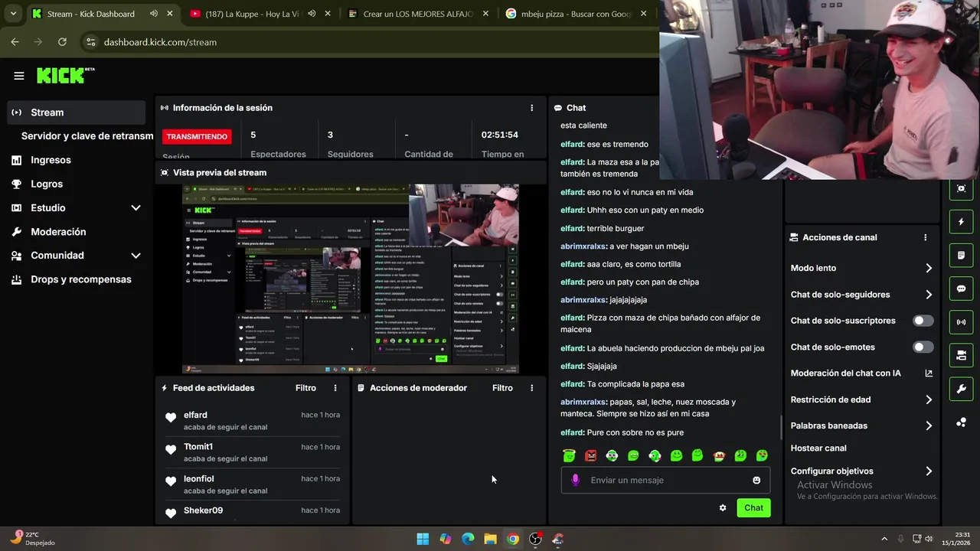This screenshot has width=980, height=551.
Task: Open Chat de solo-seguidores options arrow
Action: [x=928, y=295]
